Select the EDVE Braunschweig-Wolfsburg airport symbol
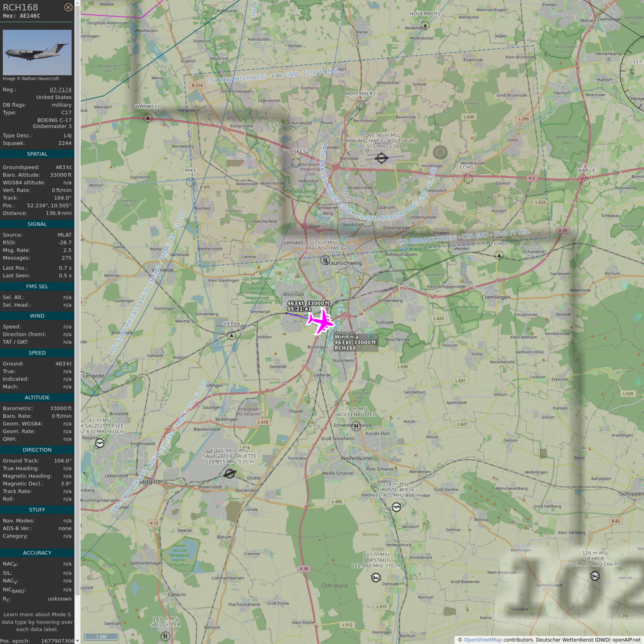 [381, 158]
